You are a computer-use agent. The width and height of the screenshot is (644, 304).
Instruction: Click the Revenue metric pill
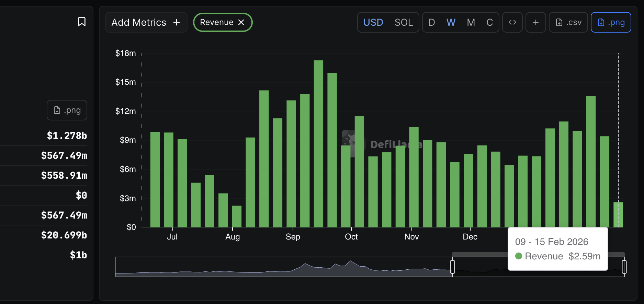pyautogui.click(x=216, y=22)
